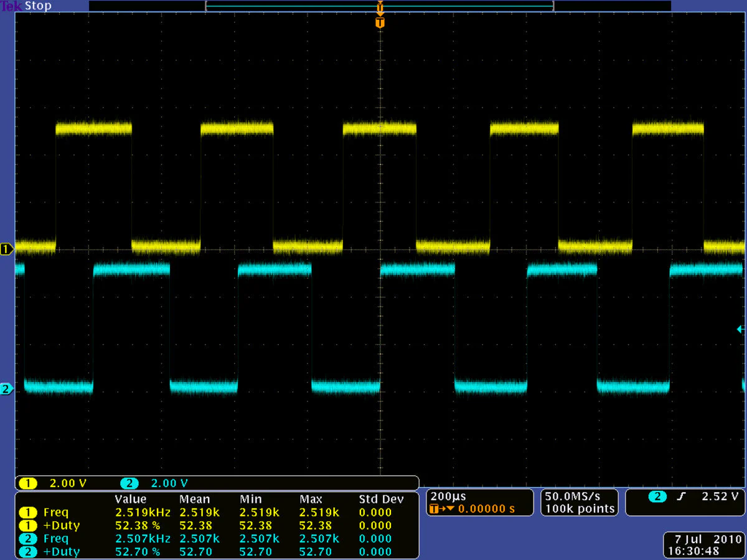Image resolution: width=747 pixels, height=560 pixels.
Task: Click channel 2 Freq measurement badge icon
Action: [28, 539]
